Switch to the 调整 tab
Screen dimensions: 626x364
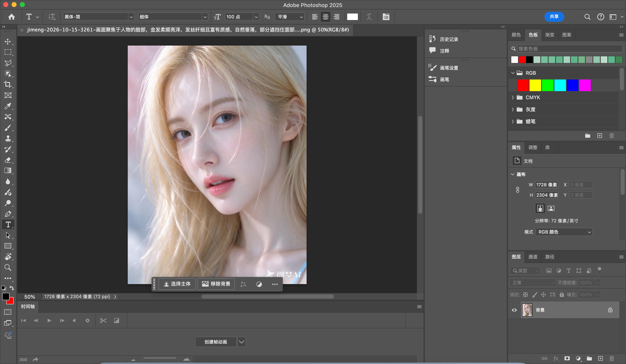tap(533, 147)
